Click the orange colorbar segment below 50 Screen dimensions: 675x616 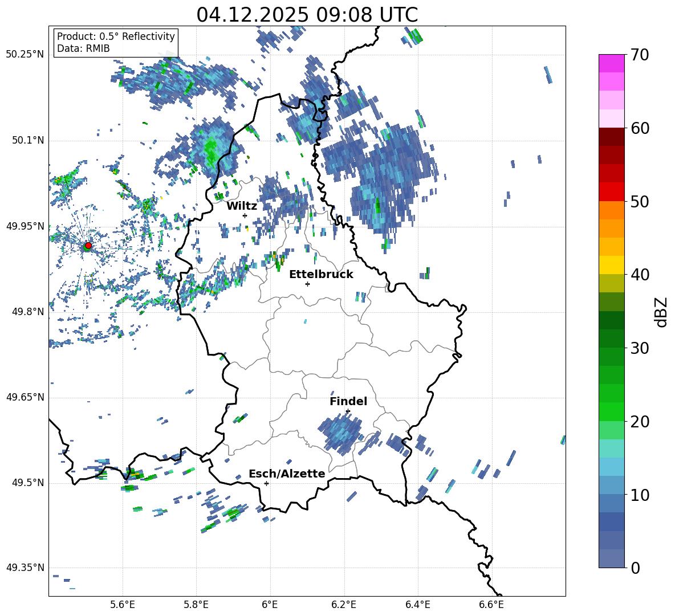click(611, 210)
